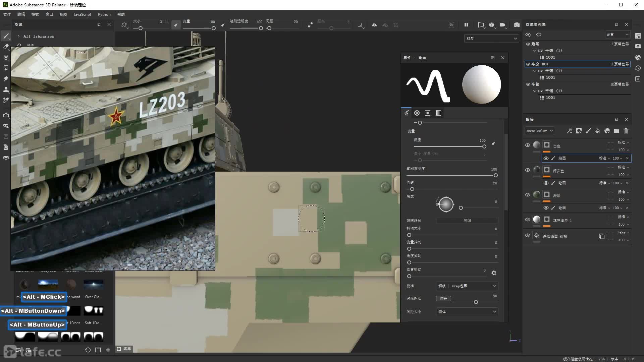This screenshot has width=644, height=362.
Task: Click the camera screenshot icon in the viewport toolbar
Action: tap(517, 25)
